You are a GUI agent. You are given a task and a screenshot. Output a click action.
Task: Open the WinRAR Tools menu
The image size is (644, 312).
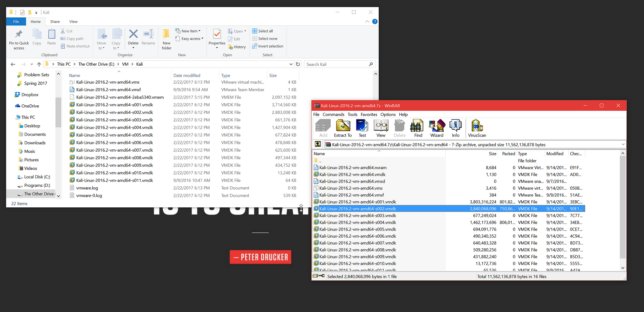[x=352, y=114]
